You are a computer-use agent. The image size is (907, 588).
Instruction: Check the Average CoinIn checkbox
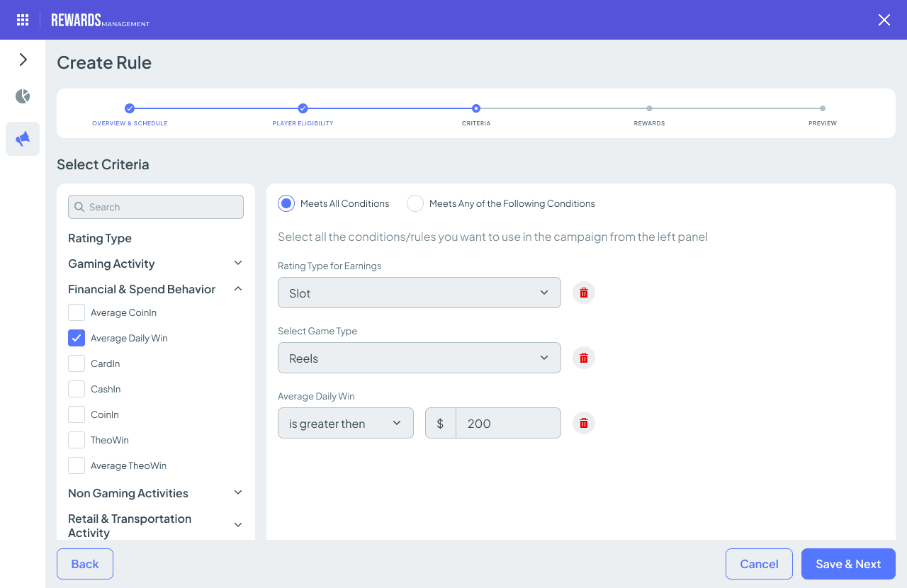pyautogui.click(x=76, y=312)
